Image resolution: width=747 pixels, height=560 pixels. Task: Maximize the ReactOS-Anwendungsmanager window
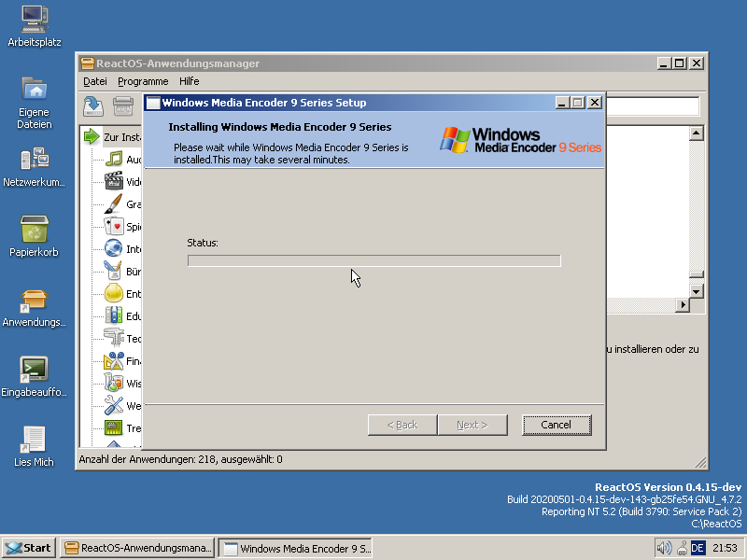coord(680,63)
